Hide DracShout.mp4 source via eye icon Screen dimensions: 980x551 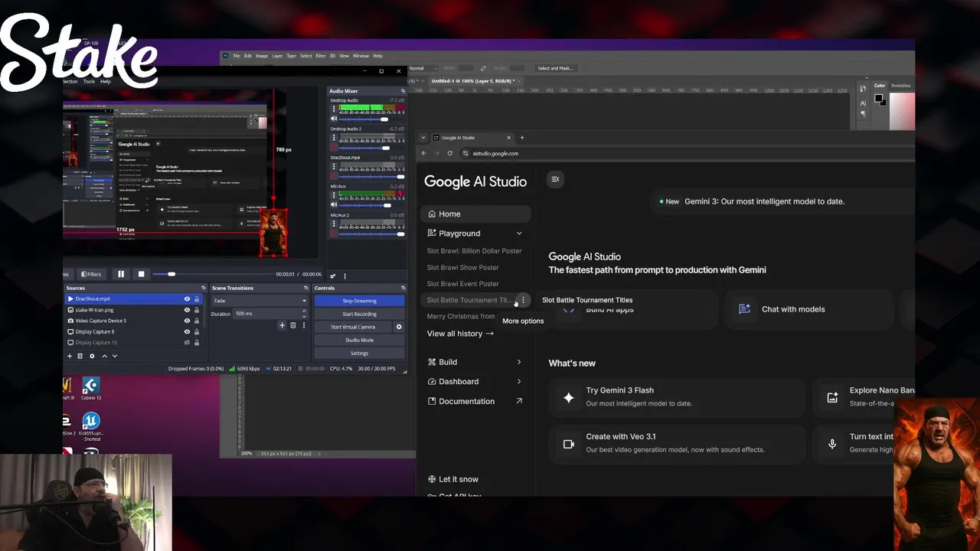(187, 299)
